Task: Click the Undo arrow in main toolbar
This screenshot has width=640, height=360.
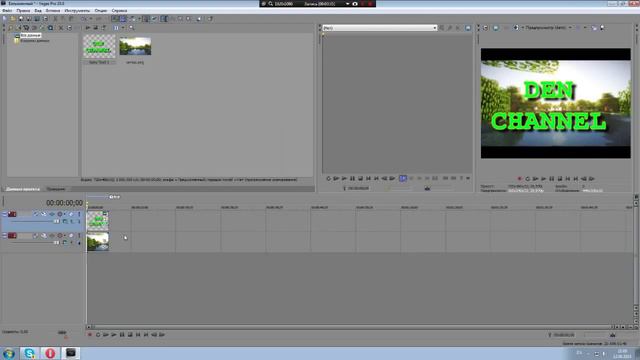Action: pos(83,18)
